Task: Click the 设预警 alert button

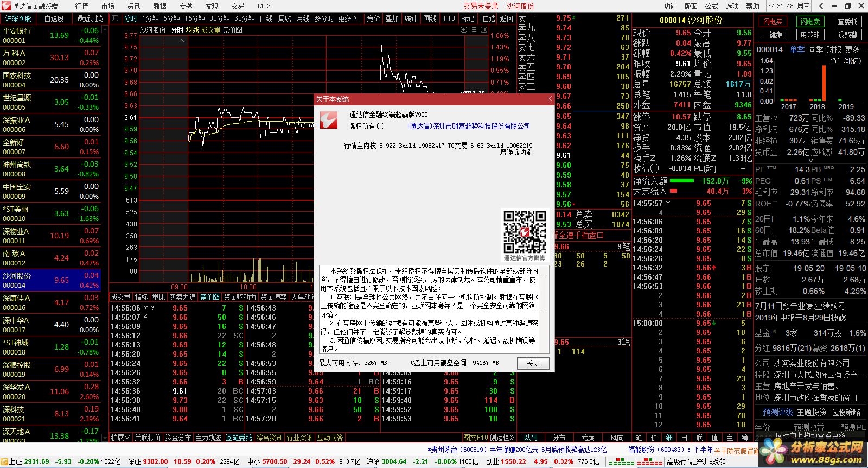Action: (x=847, y=35)
